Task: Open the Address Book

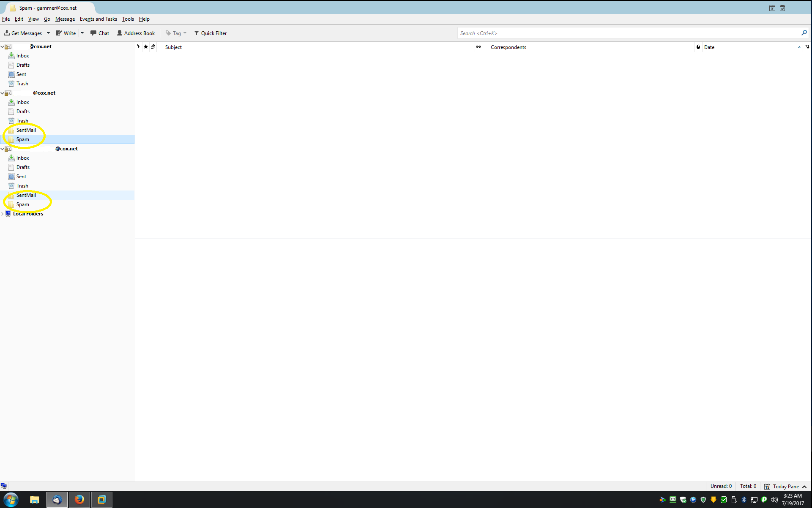Action: pyautogui.click(x=136, y=33)
